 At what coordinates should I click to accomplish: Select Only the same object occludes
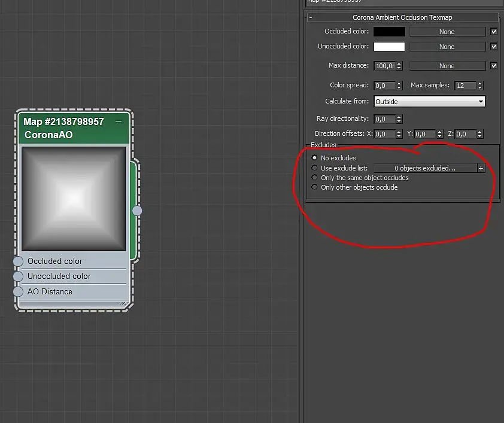314,177
